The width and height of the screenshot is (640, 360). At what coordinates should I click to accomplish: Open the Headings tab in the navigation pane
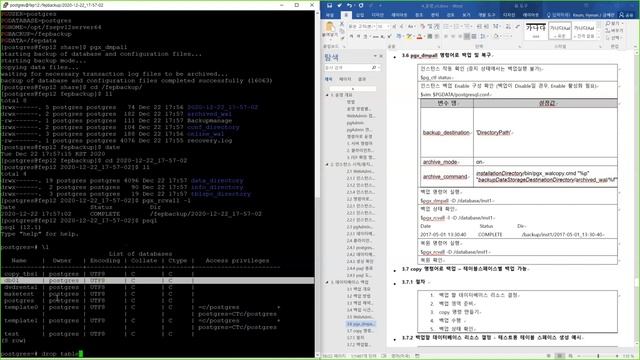pos(329,79)
